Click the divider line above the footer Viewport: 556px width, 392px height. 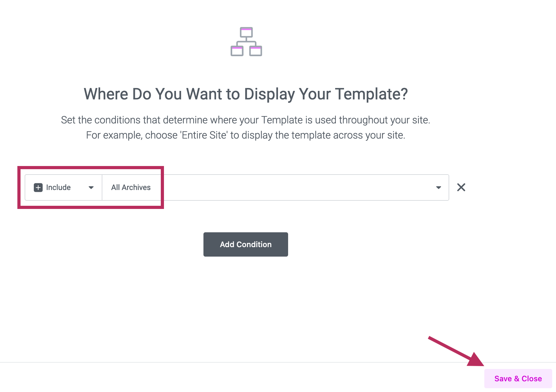221,362
